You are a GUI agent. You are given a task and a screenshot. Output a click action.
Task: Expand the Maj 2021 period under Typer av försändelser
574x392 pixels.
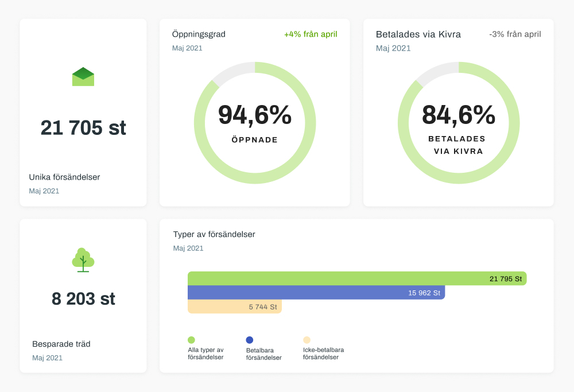[x=188, y=248]
